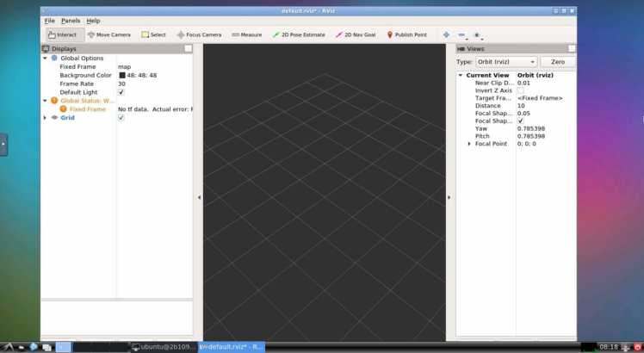The height and width of the screenshot is (353, 644).
Task: Activate the 2D Nav Goal tool
Action: [356, 34]
